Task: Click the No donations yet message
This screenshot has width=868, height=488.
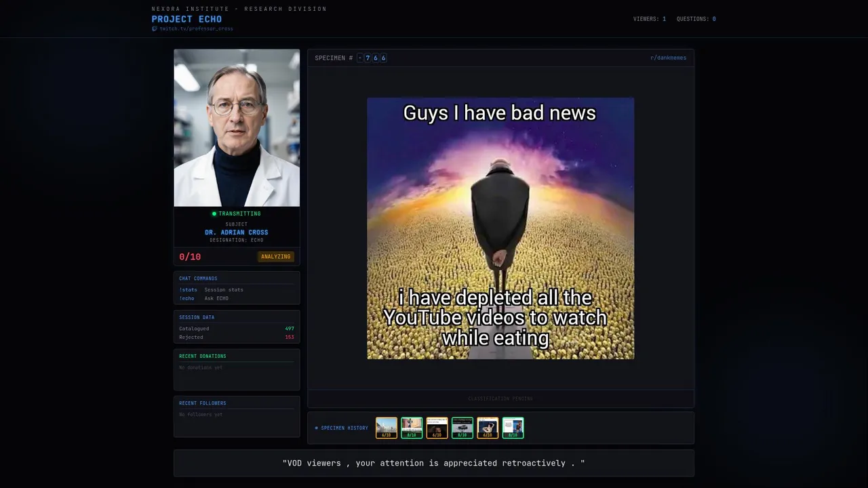Action: [201, 367]
